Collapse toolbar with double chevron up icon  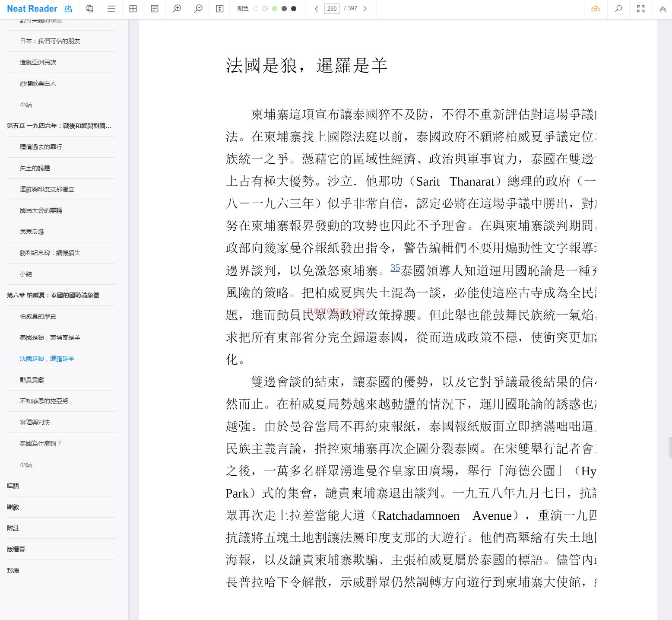click(662, 9)
